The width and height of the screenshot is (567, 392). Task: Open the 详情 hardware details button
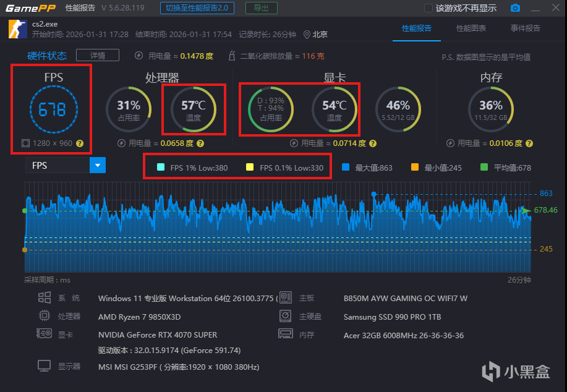(x=98, y=55)
